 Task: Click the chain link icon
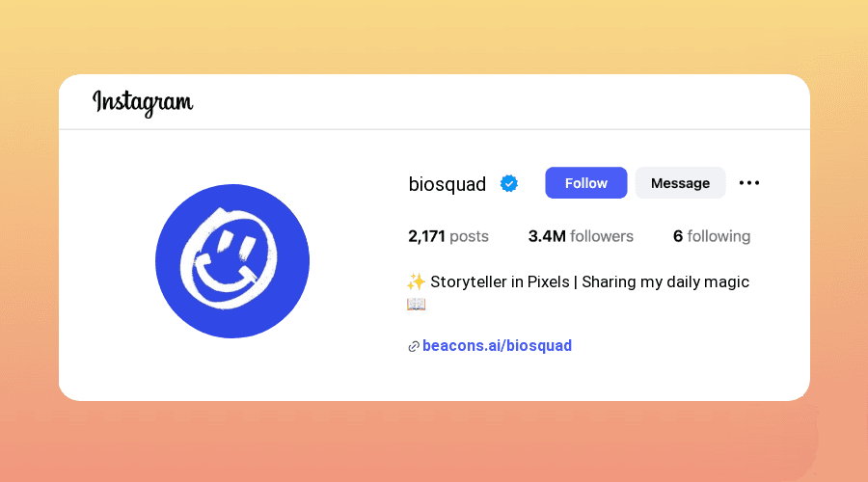click(414, 346)
